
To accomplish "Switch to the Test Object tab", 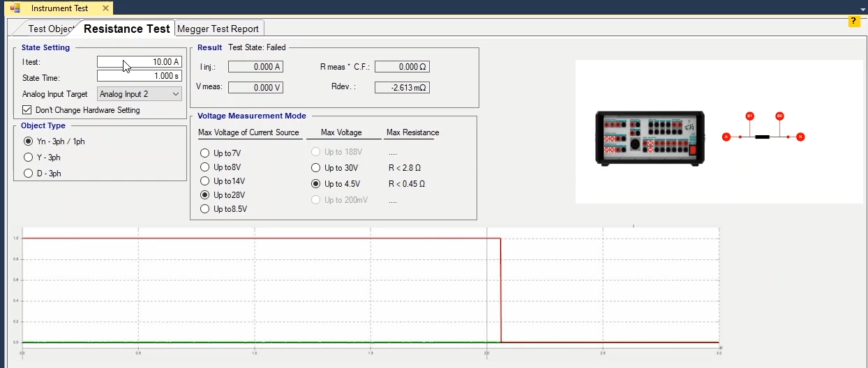I will coord(50,29).
